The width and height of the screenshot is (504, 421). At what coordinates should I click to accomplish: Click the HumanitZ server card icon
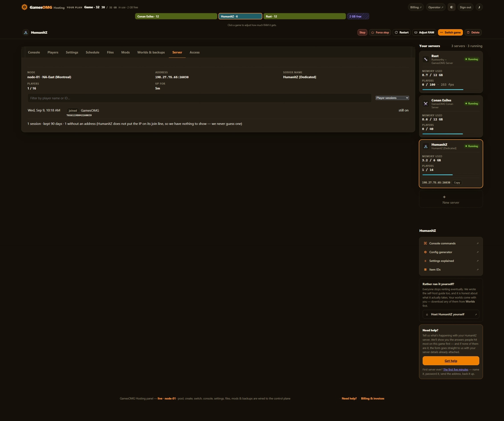click(425, 146)
